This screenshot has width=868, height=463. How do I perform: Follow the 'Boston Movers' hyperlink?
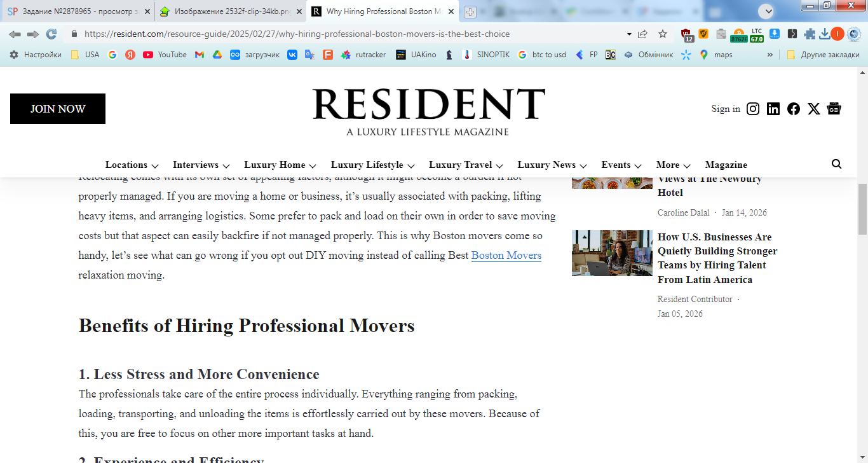point(506,256)
